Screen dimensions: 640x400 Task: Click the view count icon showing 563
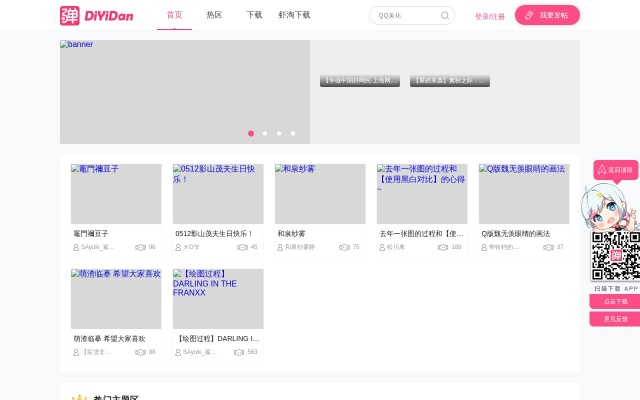239,352
